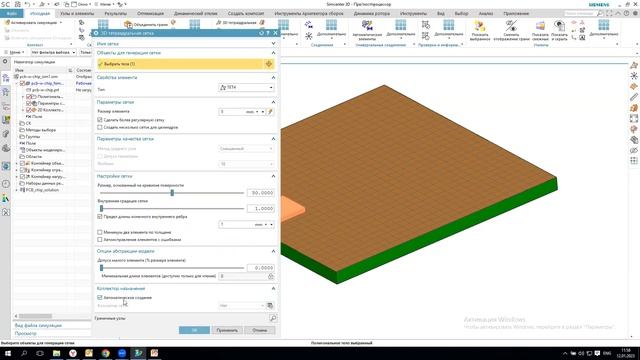Screen dimensions: 640x360
Task: Switch to Analysis ribbon tab
Action: [486, 13]
